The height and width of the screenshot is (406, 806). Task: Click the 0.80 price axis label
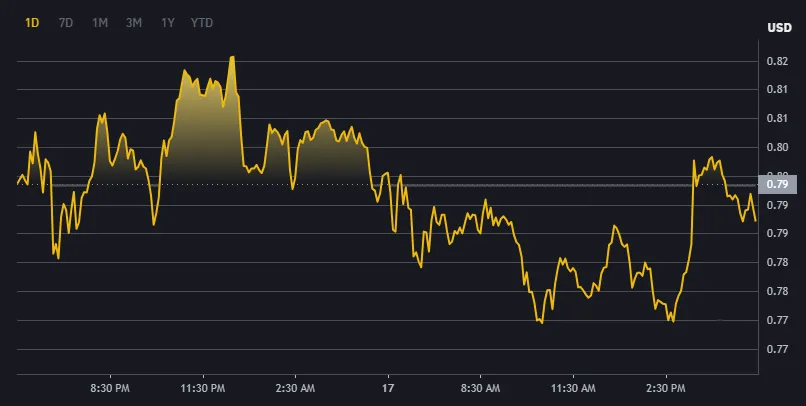click(x=778, y=147)
